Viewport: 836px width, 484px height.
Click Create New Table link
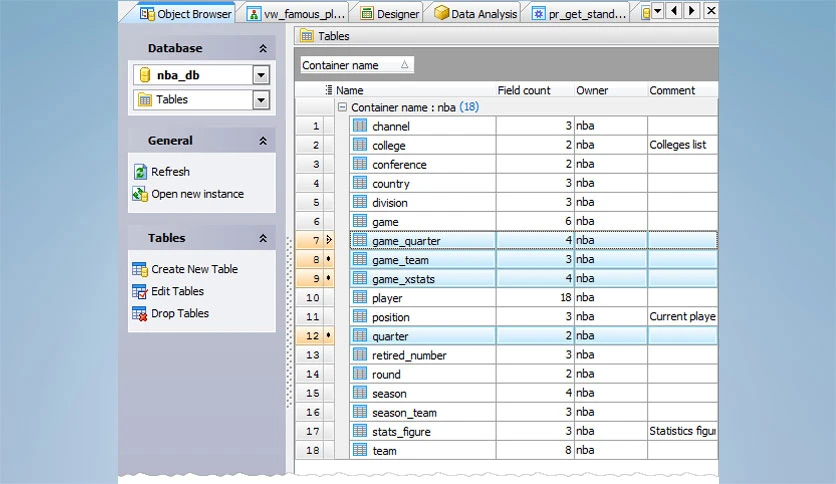point(195,269)
